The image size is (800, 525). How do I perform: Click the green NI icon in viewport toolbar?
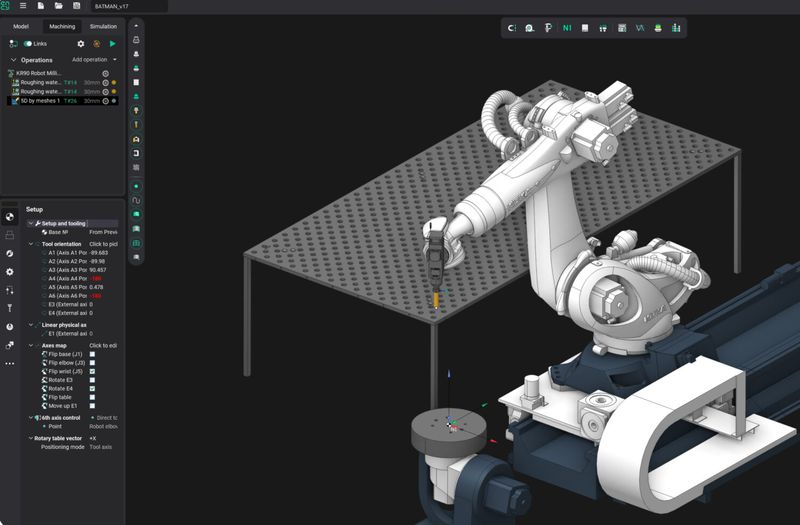click(x=567, y=28)
